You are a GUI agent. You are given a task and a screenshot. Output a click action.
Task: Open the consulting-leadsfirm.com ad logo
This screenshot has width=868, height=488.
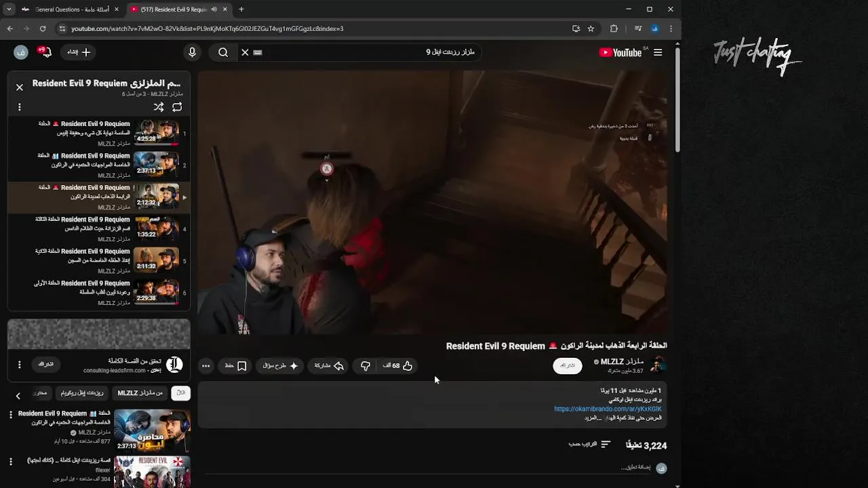click(x=174, y=365)
